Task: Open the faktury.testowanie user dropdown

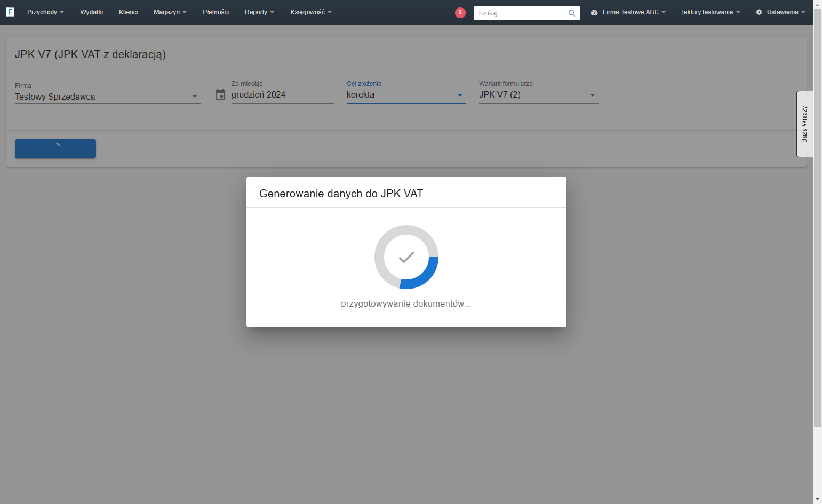Action: (x=711, y=12)
